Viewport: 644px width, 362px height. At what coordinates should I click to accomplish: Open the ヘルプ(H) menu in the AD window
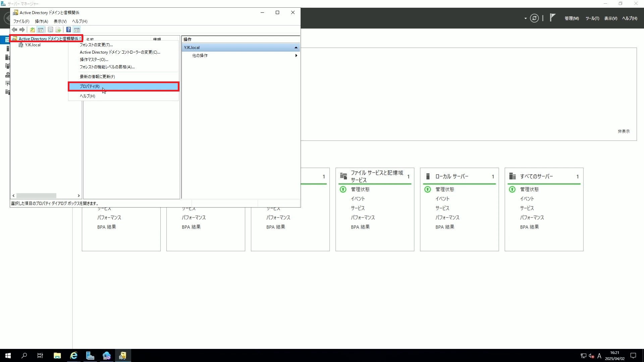[80, 21]
